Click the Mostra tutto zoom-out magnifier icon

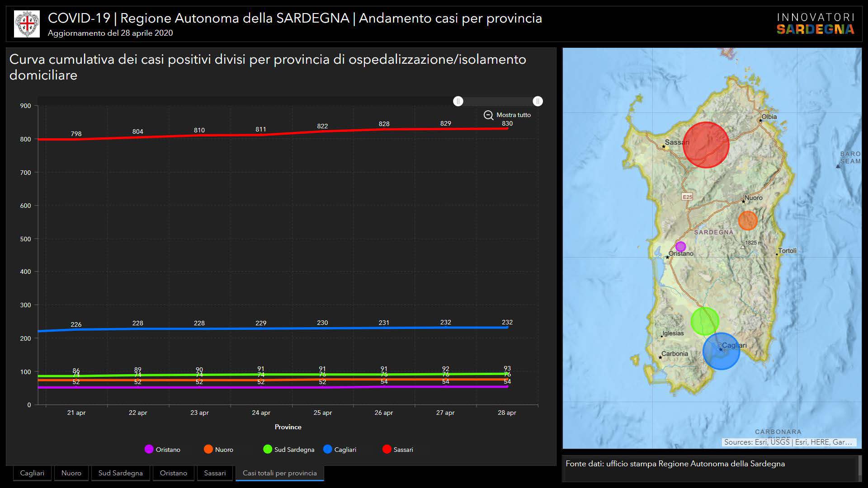tap(488, 115)
